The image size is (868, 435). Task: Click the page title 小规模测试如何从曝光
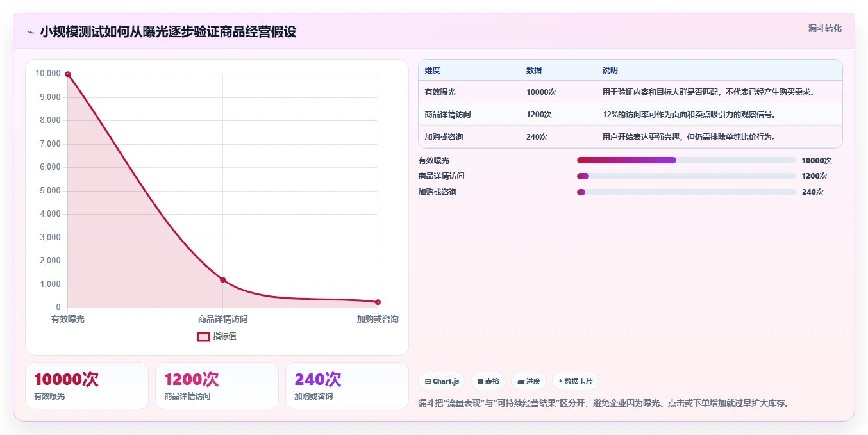(x=168, y=32)
